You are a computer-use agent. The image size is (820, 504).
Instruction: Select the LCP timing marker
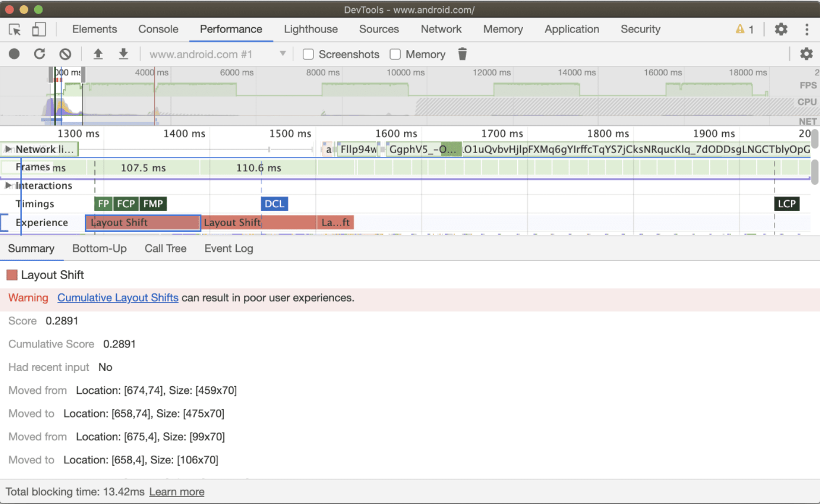(787, 204)
